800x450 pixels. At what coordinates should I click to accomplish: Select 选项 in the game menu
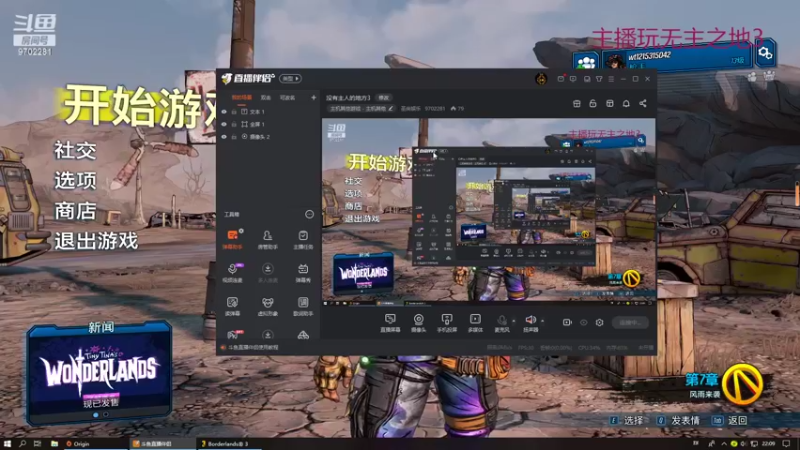click(x=75, y=181)
